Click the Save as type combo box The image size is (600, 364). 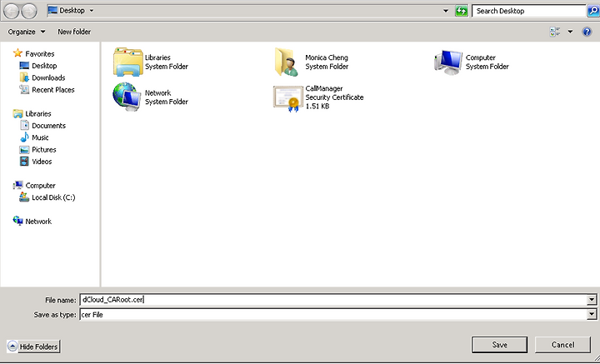click(337, 315)
